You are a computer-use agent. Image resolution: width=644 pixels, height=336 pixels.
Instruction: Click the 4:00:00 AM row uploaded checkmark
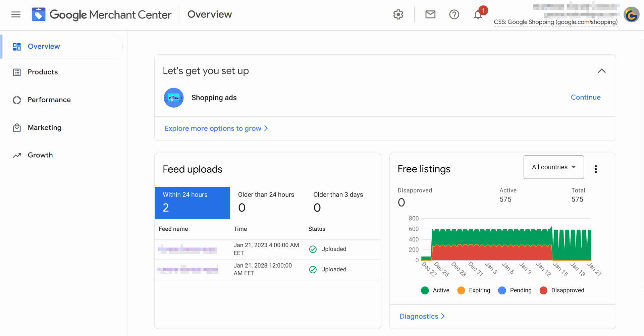point(313,249)
